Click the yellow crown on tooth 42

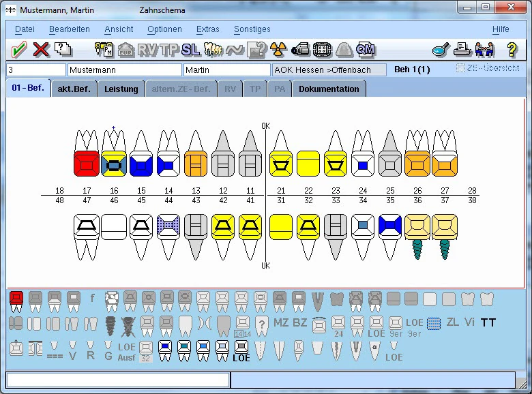pos(223,227)
